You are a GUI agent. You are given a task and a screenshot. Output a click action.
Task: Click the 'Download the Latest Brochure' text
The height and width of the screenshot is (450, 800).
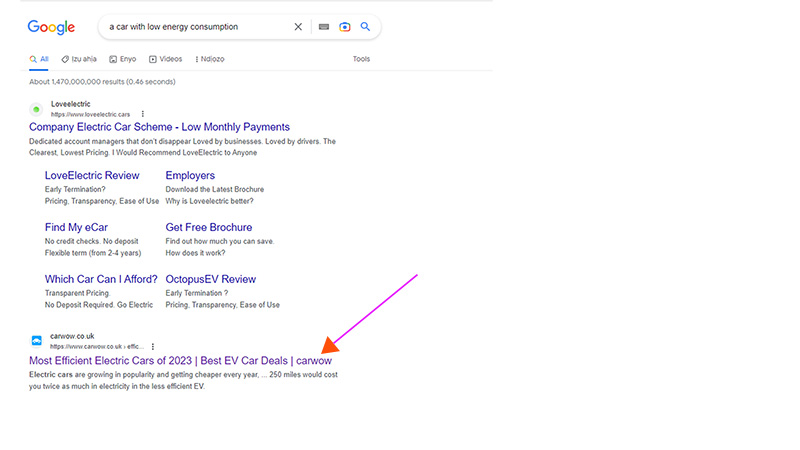click(214, 189)
